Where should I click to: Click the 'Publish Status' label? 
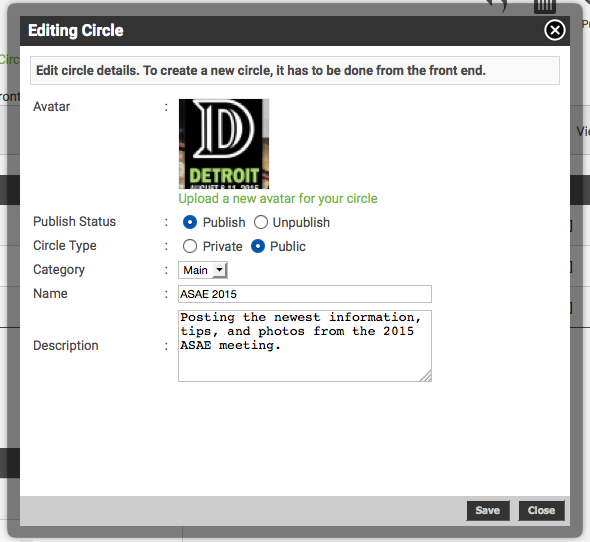pyautogui.click(x=75, y=221)
